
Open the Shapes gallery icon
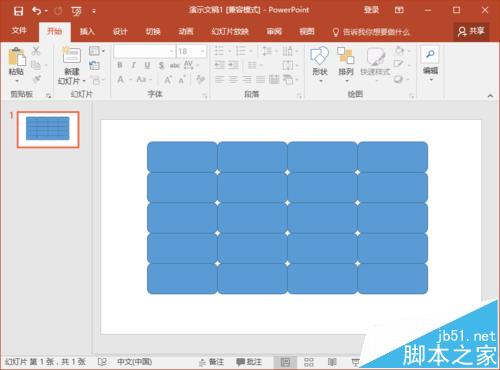pos(320,56)
